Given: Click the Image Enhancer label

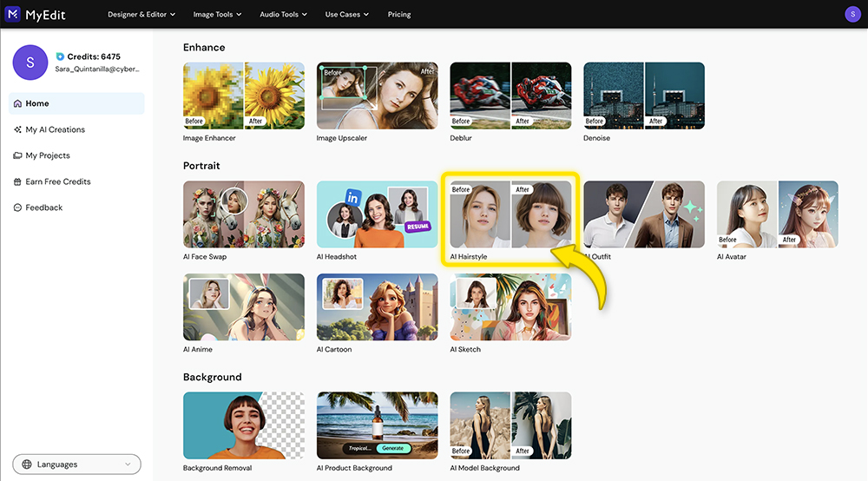Looking at the screenshot, I should click(209, 138).
